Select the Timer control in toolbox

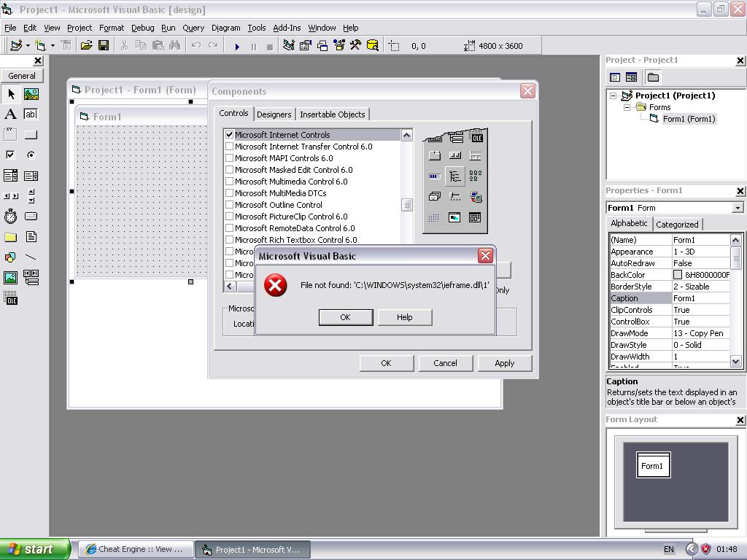tap(10, 217)
